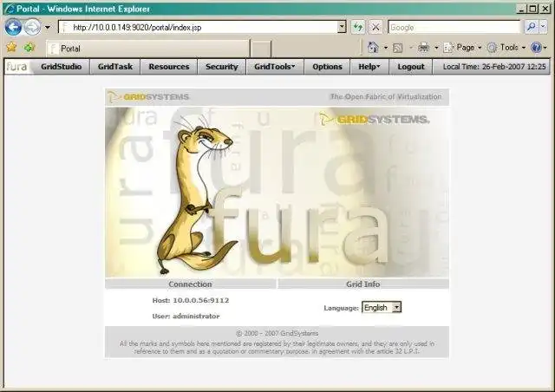Click the Grid Info section header
The height and width of the screenshot is (392, 555).
tap(363, 284)
